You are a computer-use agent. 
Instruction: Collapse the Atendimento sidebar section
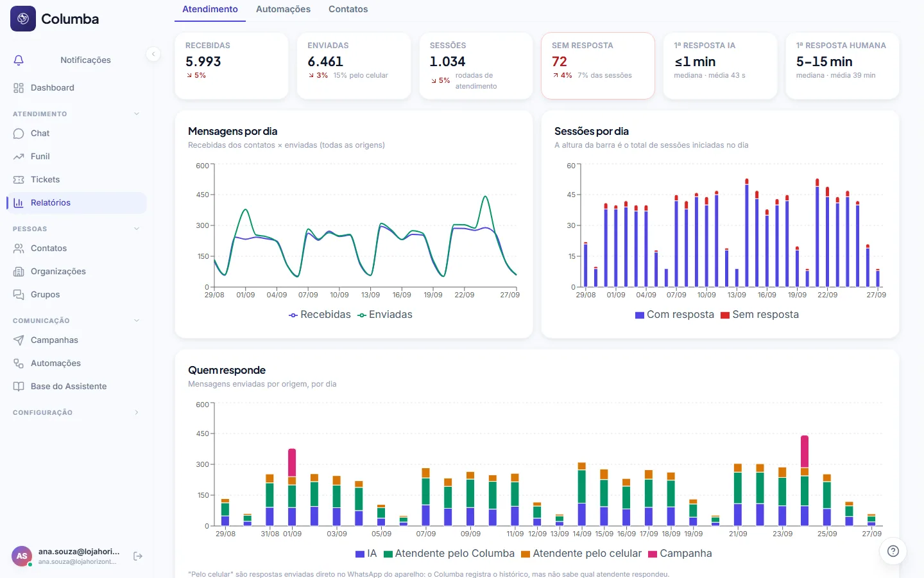click(137, 114)
